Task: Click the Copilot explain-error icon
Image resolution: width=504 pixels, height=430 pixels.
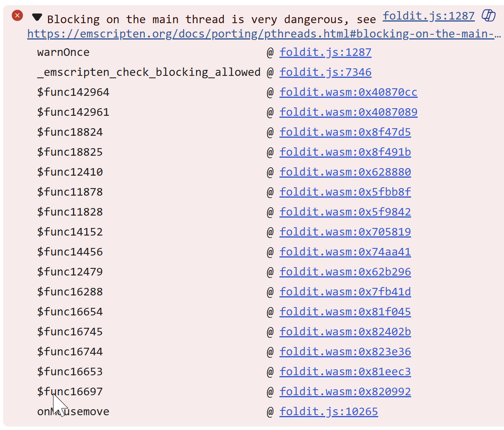Action: 488,16
